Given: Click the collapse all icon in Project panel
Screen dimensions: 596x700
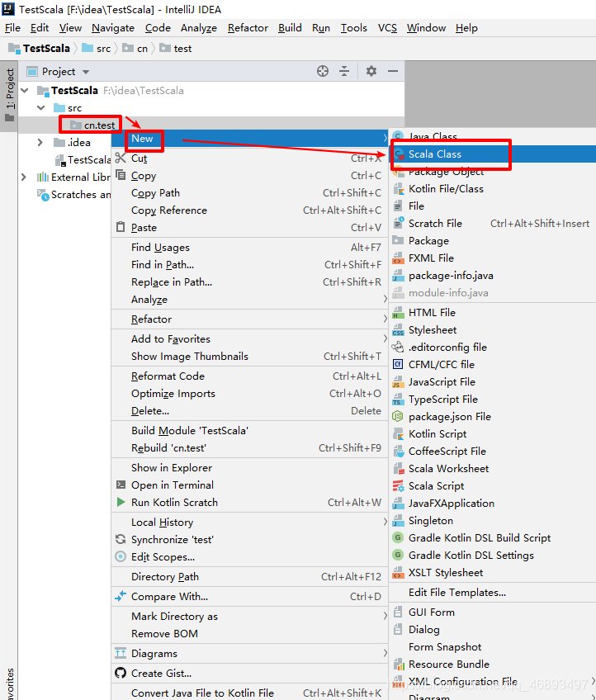Looking at the screenshot, I should [343, 71].
